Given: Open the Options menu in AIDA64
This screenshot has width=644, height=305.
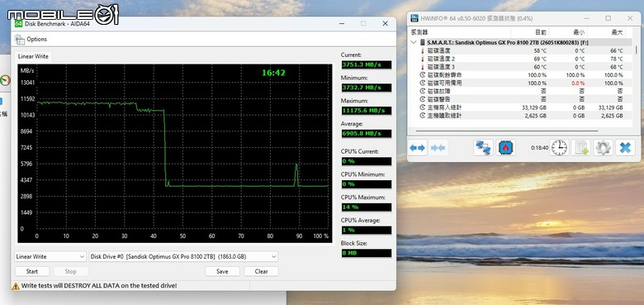Looking at the screenshot, I should [x=36, y=40].
